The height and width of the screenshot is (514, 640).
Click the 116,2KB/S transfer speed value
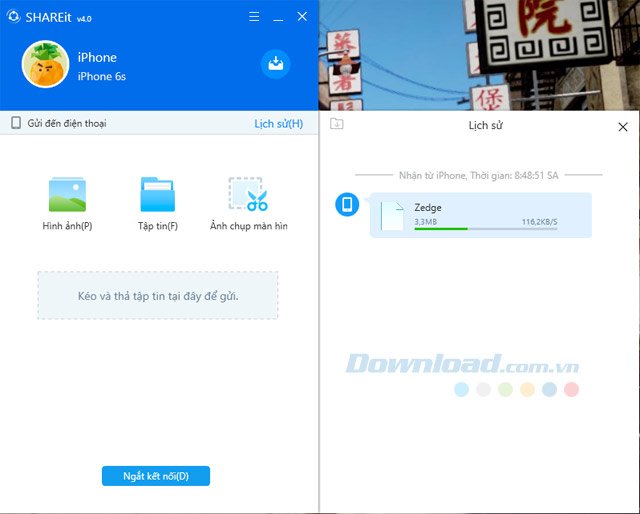coord(539,222)
